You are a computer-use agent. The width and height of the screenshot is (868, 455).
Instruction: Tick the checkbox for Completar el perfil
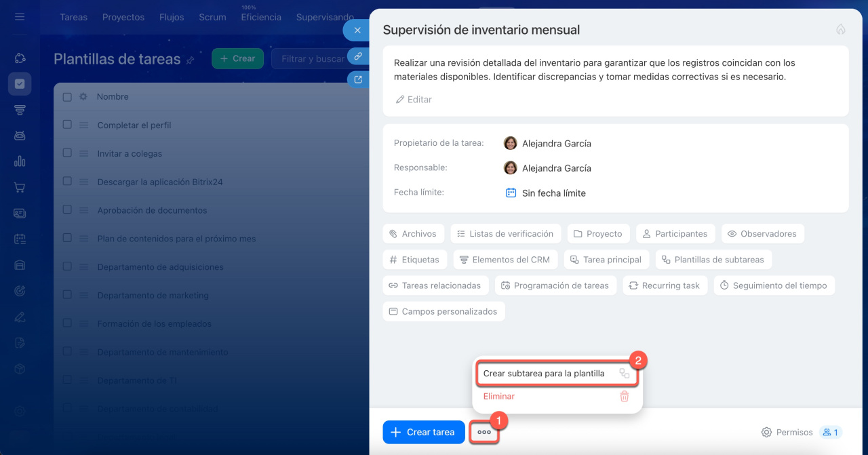pyautogui.click(x=67, y=125)
